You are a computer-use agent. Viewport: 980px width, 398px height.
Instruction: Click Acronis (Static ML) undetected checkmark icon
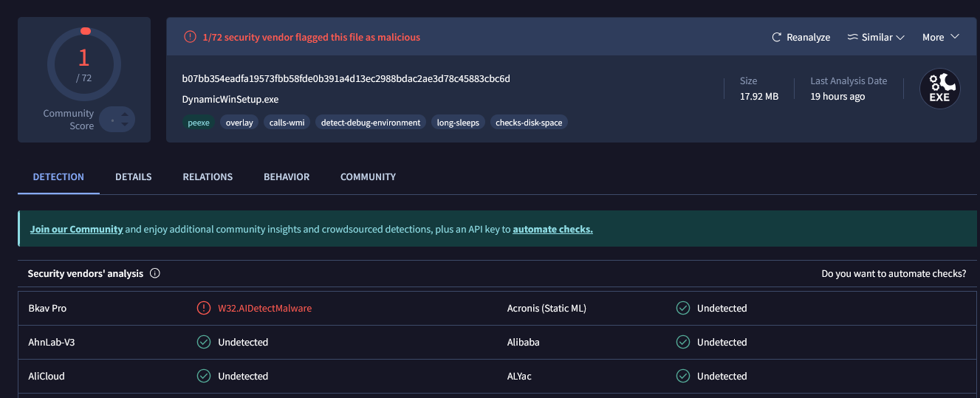(x=683, y=308)
